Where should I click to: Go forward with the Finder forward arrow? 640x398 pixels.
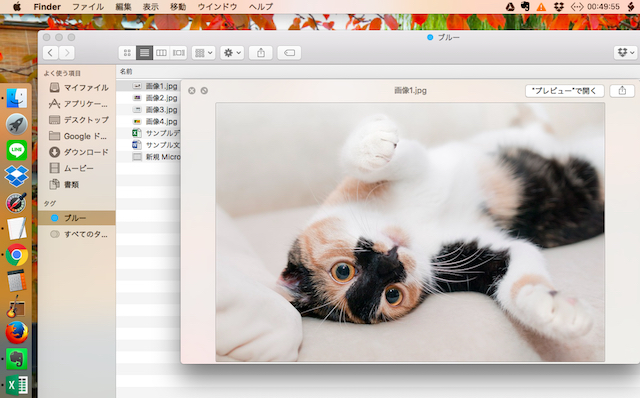click(x=67, y=53)
